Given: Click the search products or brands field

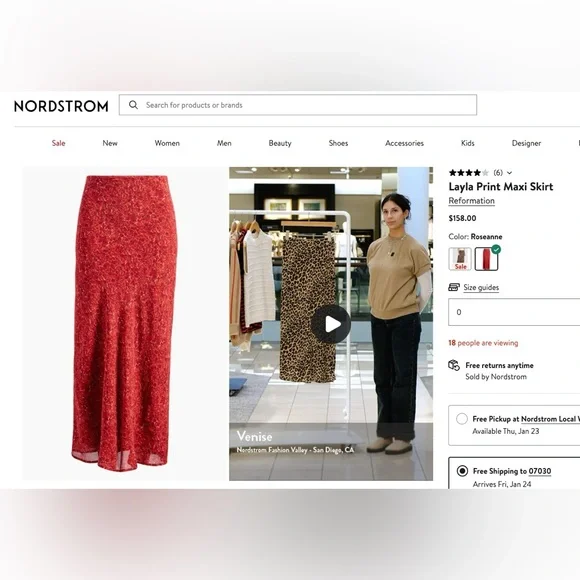Looking at the screenshot, I should click(x=298, y=105).
